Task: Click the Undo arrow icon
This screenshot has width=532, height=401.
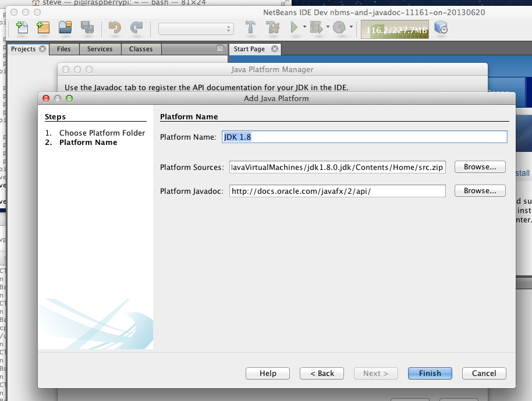Action: coord(114,27)
